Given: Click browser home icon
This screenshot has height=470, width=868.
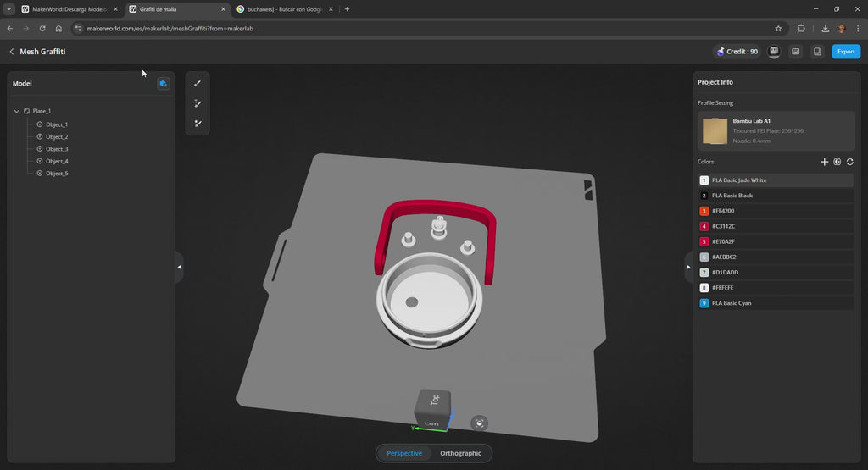Looking at the screenshot, I should click(x=58, y=28).
